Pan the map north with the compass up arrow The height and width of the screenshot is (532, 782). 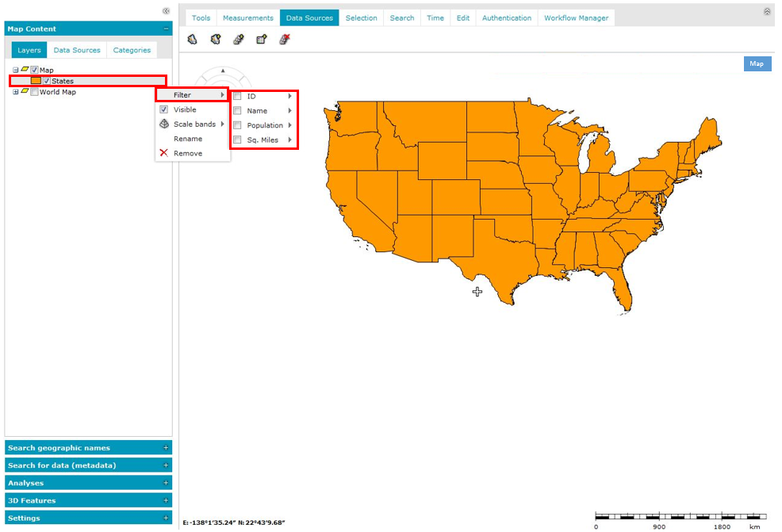point(223,71)
